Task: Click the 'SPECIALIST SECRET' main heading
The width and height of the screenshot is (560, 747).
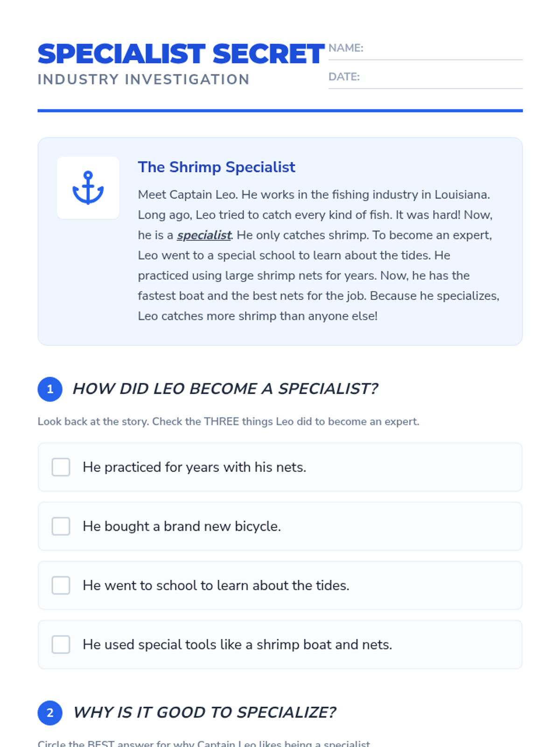Action: (x=181, y=54)
